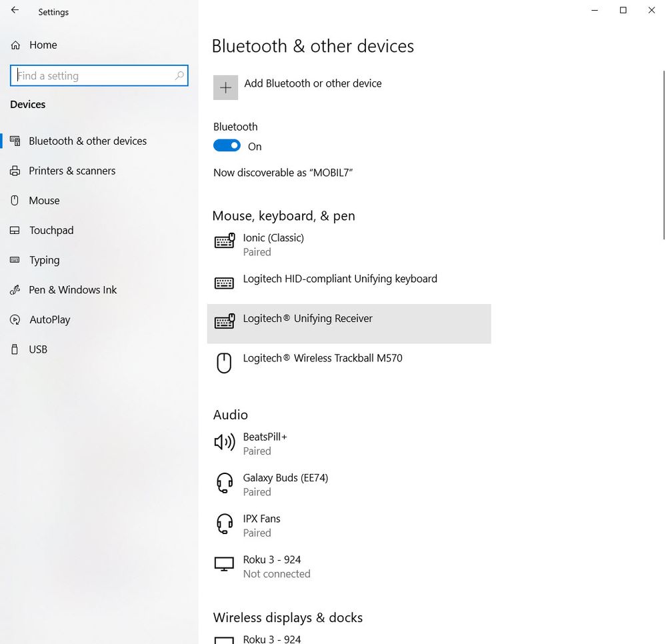
Task: Click the Find a setting search box
Action: [x=99, y=75]
